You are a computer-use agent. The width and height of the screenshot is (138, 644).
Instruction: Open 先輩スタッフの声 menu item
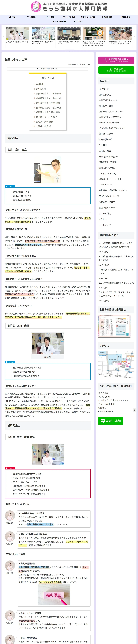tap(88, 17)
